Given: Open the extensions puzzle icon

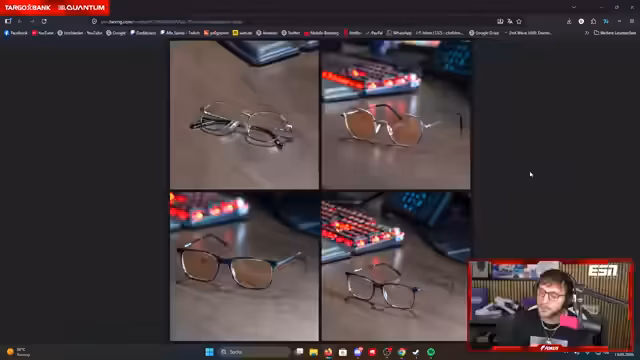Looking at the screenshot, I should pyautogui.click(x=593, y=21).
